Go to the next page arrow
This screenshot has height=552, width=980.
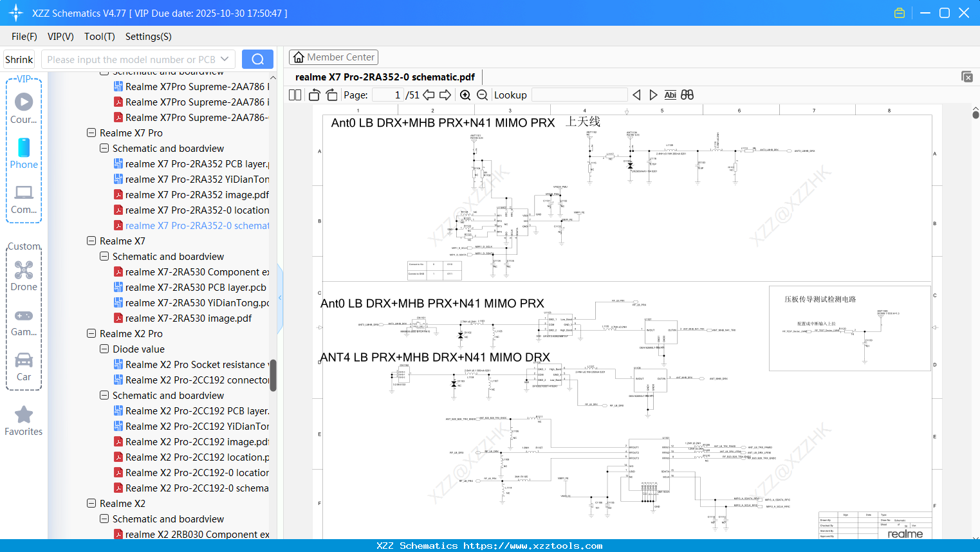coord(445,95)
